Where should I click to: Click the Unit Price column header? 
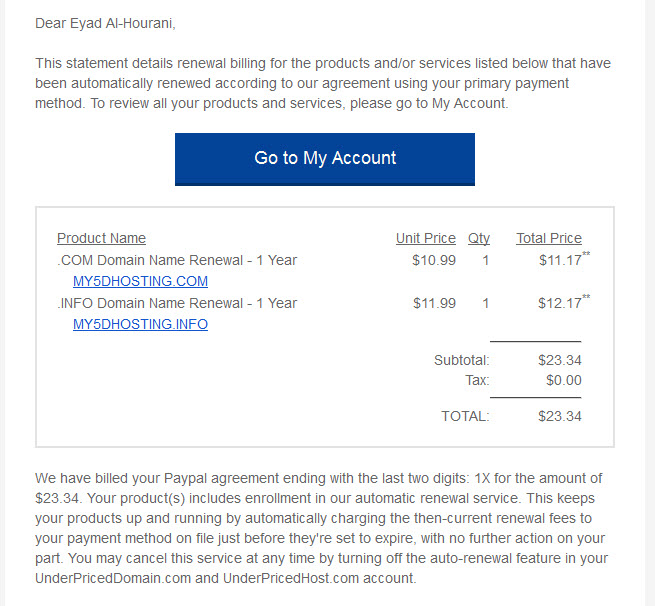(x=426, y=238)
